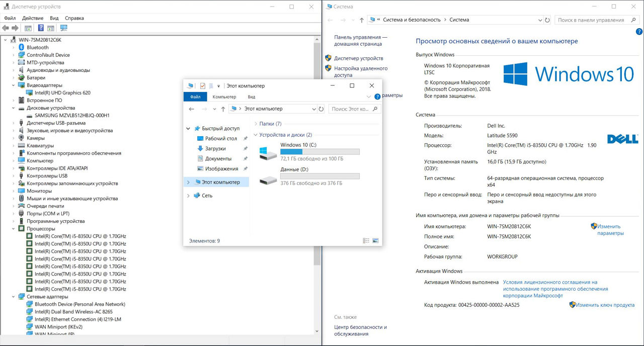Switch to details view in Explorer status bar
The height and width of the screenshot is (346, 644).
[366, 241]
